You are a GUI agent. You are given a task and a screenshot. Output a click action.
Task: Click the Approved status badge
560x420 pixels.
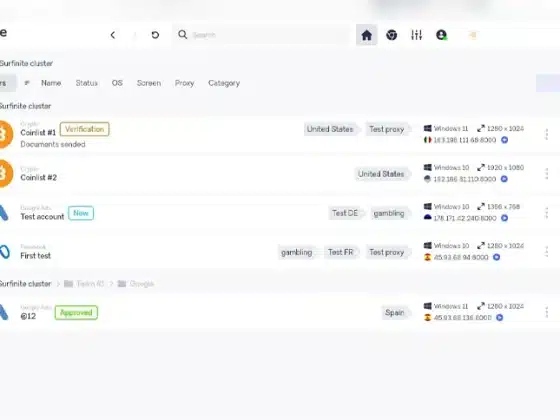click(76, 312)
